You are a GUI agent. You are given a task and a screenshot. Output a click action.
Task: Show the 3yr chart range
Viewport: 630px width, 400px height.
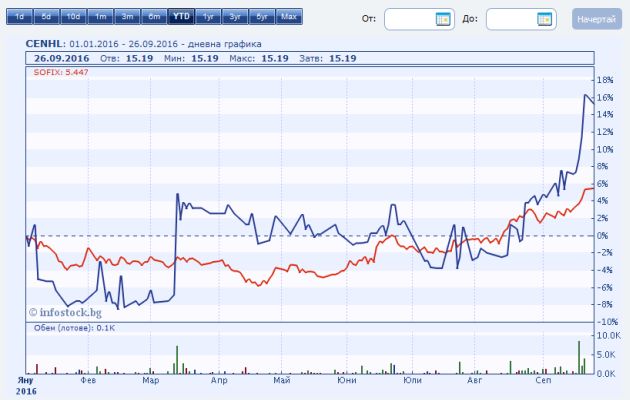pyautogui.click(x=235, y=17)
